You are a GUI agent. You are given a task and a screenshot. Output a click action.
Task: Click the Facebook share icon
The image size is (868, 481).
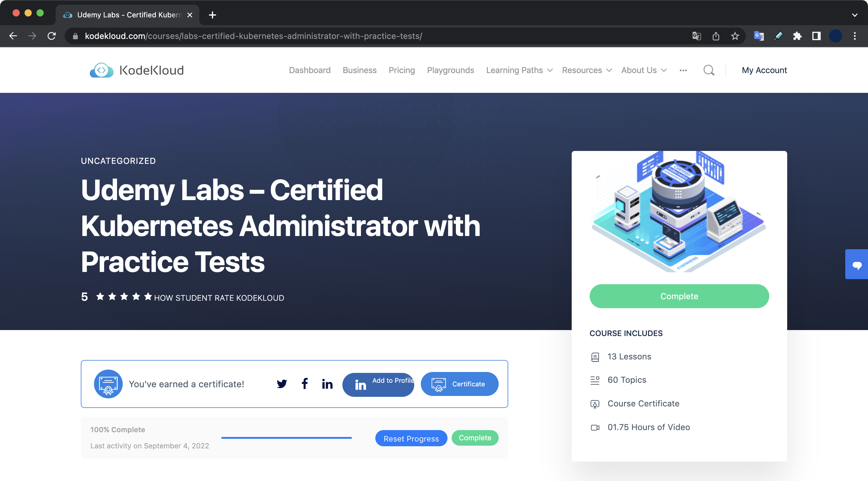pyautogui.click(x=305, y=384)
